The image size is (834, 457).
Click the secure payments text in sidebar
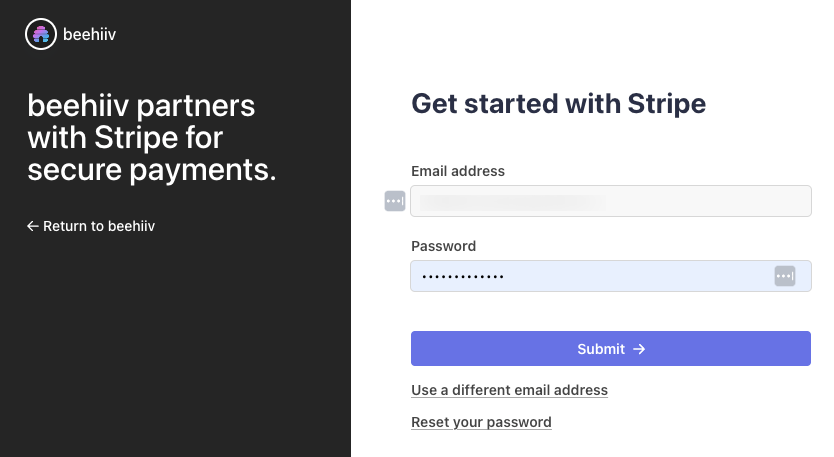(151, 170)
